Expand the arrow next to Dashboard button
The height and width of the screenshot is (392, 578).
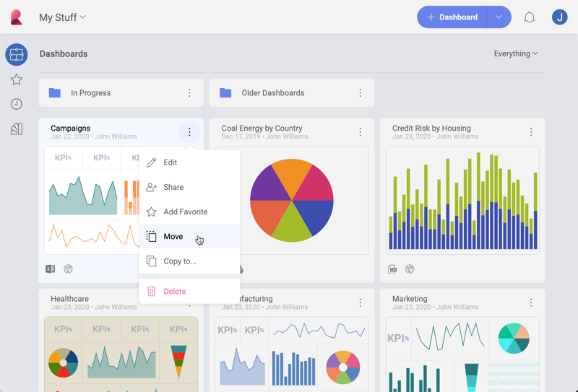[x=499, y=17]
